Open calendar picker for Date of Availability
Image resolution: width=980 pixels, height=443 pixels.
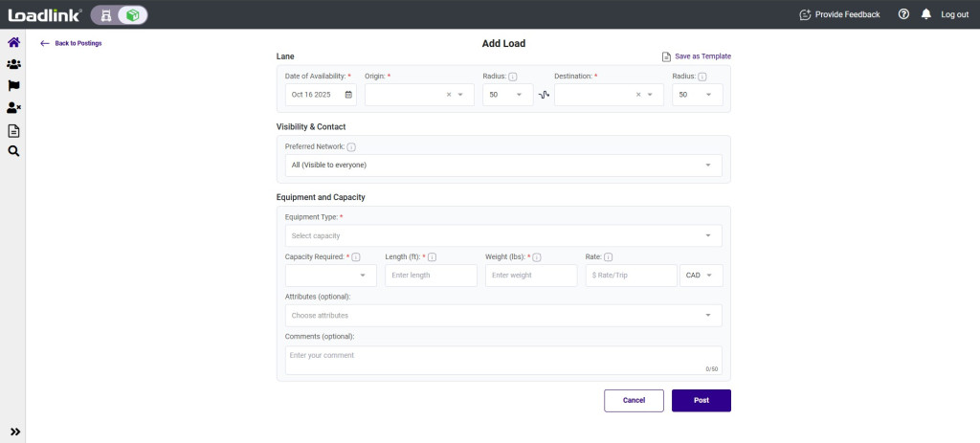[348, 95]
